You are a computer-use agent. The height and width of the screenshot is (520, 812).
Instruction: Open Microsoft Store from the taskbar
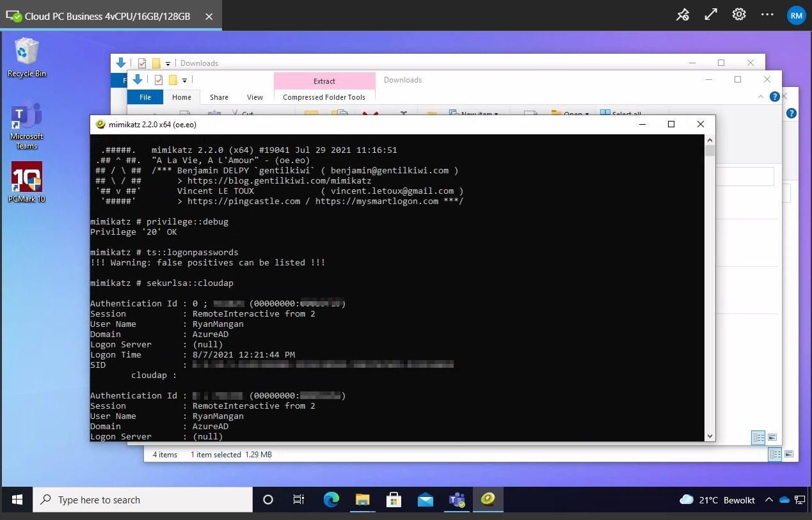(x=394, y=500)
